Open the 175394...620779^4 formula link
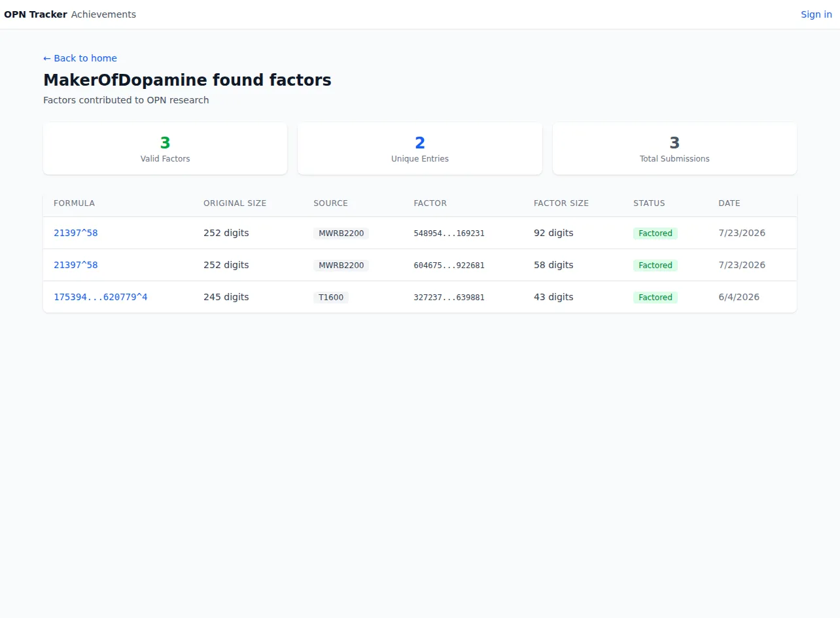 tap(101, 297)
